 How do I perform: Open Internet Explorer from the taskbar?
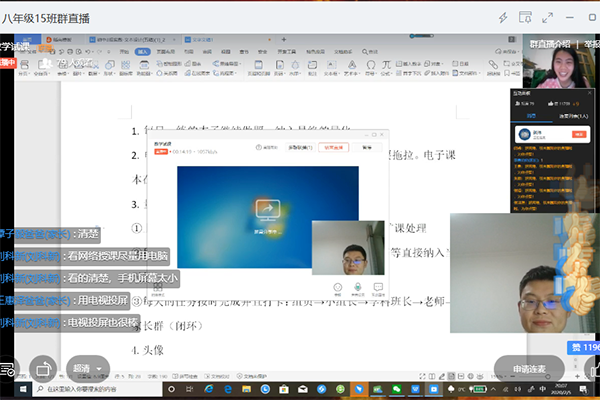coord(209,389)
